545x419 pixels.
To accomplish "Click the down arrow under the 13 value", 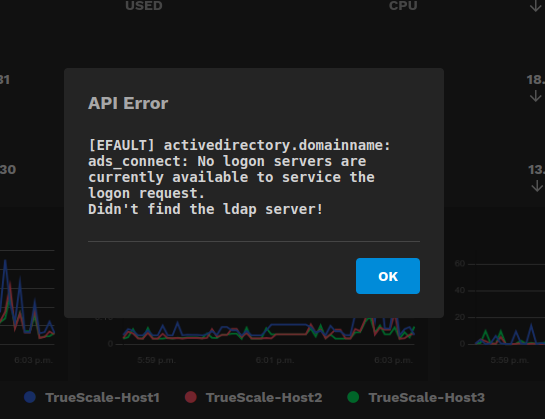I will pyautogui.click(x=537, y=186).
